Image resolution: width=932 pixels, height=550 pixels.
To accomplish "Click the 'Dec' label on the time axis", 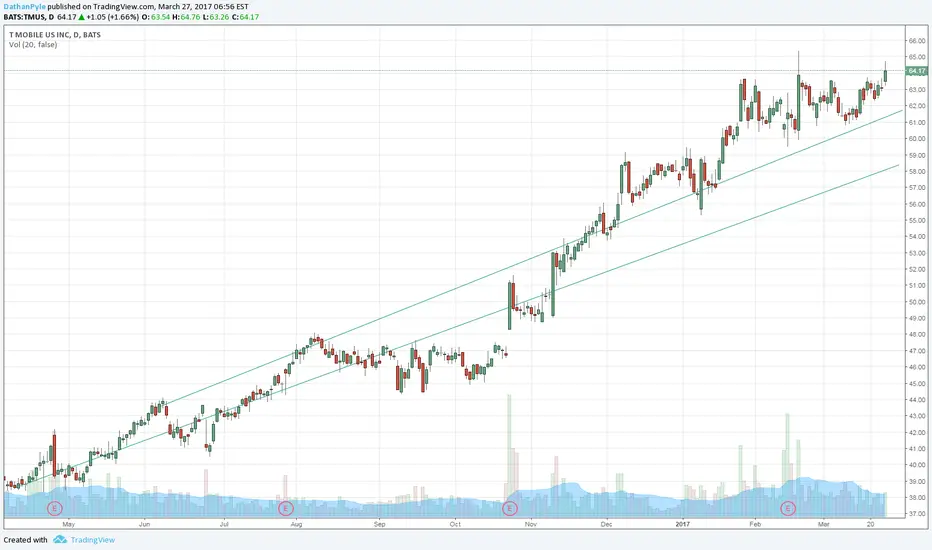I will [606, 524].
